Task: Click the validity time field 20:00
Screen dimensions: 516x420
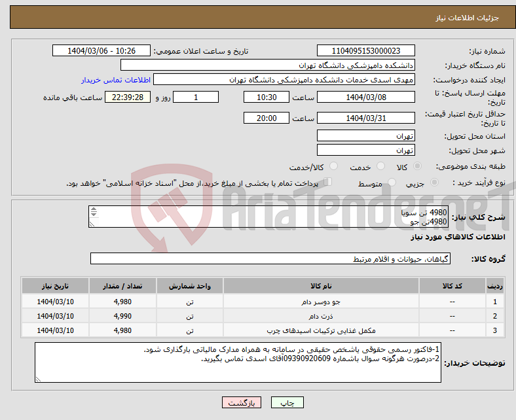Action: pyautogui.click(x=267, y=118)
